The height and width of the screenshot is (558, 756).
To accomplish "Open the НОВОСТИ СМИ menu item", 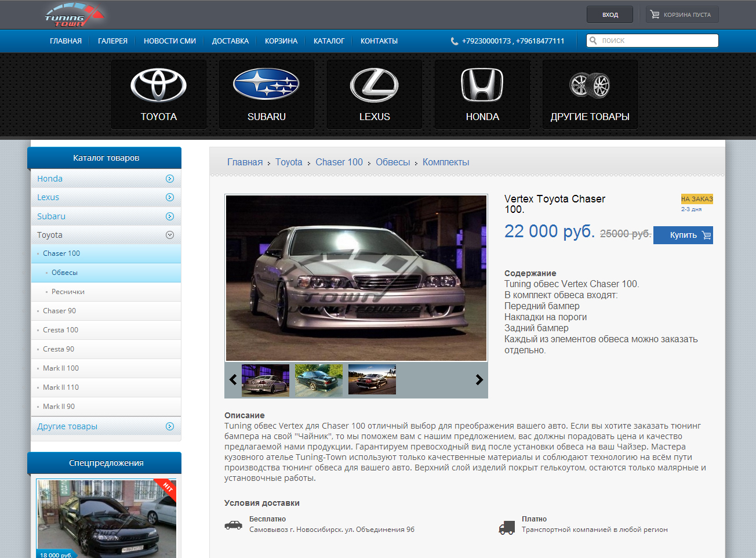I will 170,41.
